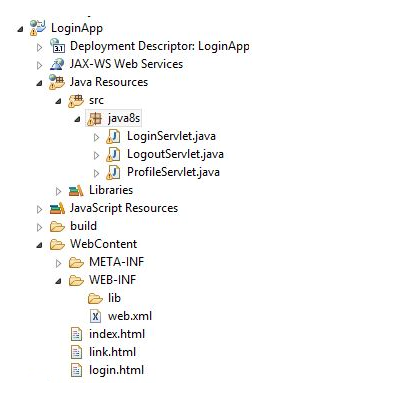Select the 'META-INF' folder label
Image resolution: width=397 pixels, height=412 pixels.
(x=116, y=262)
